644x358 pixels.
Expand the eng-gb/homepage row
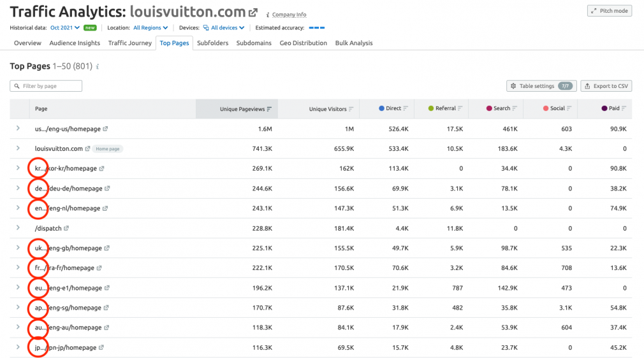click(x=18, y=248)
